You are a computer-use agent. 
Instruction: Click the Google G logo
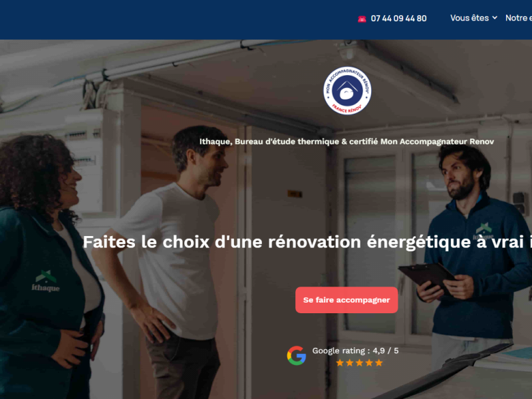(297, 356)
